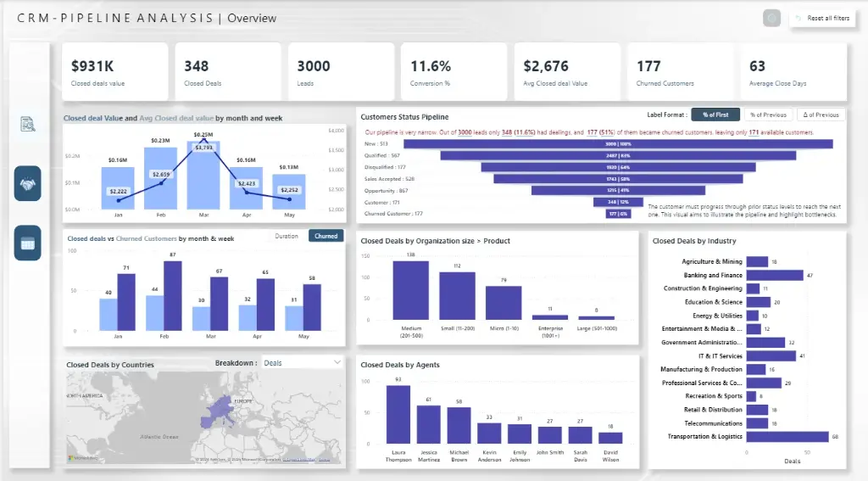The width and height of the screenshot is (868, 481).
Task: Click the Micro (1-10) organization bar
Action: click(504, 303)
